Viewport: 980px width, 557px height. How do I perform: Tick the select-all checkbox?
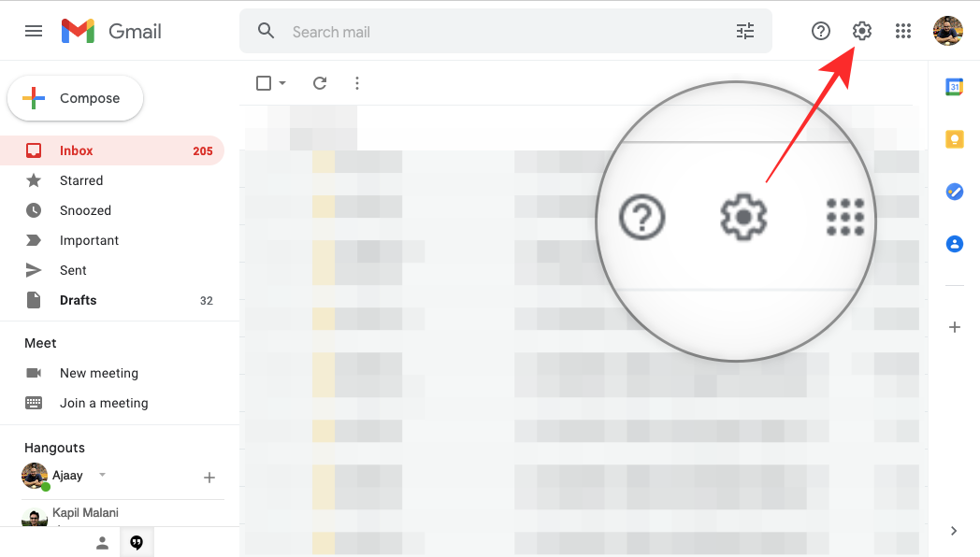click(x=264, y=83)
